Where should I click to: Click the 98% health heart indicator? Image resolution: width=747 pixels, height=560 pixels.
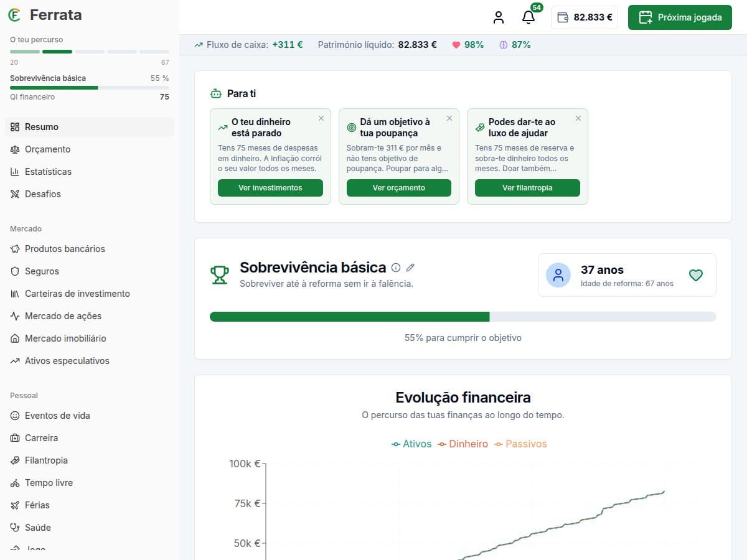467,45
